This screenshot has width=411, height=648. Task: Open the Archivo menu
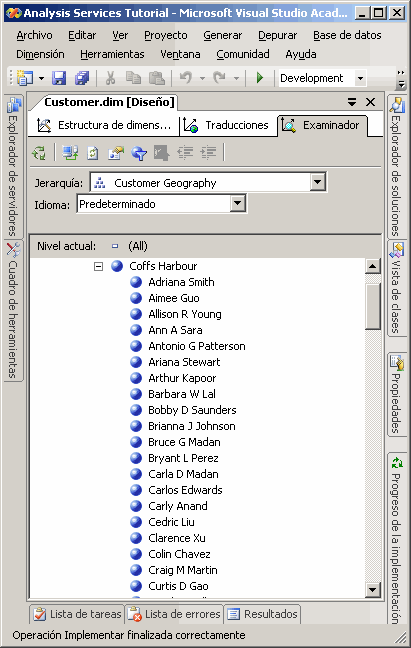(x=34, y=36)
